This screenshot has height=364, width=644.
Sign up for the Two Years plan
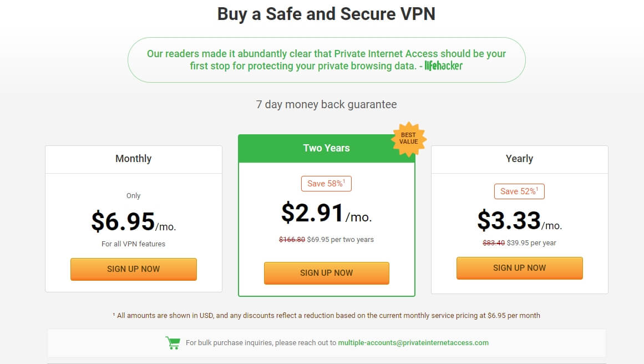pos(327,273)
